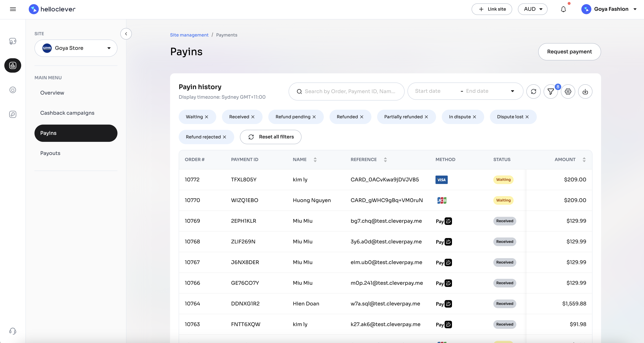Screen dimensions: 644x343
Task: Click the smiley face sidebar icon
Action: pyautogui.click(x=13, y=90)
